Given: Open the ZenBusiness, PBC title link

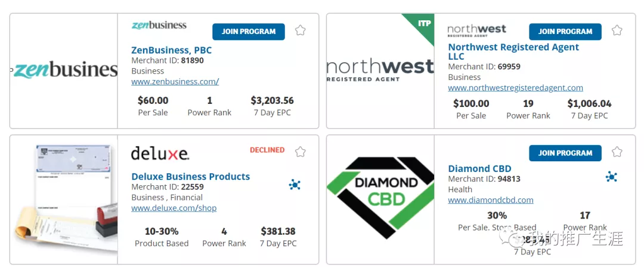Looking at the screenshot, I should click(x=172, y=50).
